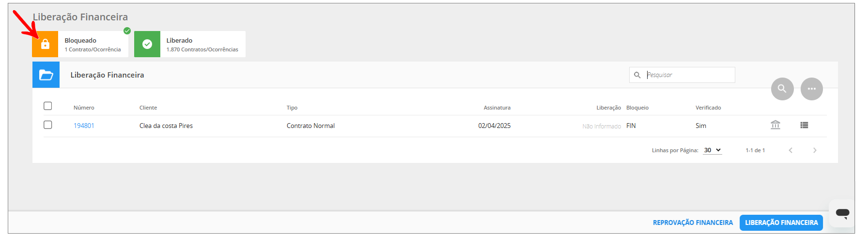This screenshot has height=239, width=868.
Task: Click the round gray search button
Action: pyautogui.click(x=782, y=89)
